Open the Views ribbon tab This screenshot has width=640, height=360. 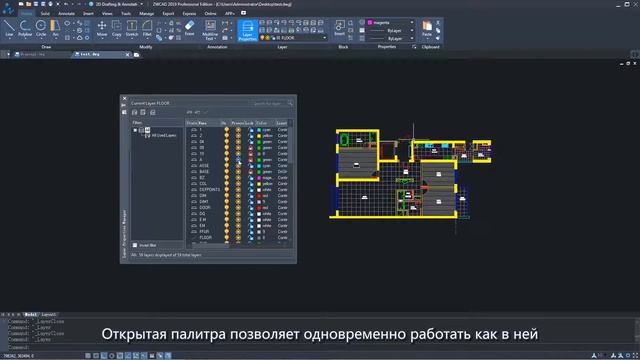click(x=107, y=13)
